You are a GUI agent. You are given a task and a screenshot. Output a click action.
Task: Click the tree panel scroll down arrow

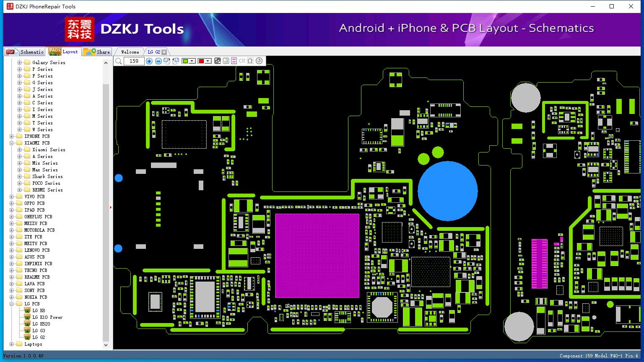pyautogui.click(x=106, y=345)
